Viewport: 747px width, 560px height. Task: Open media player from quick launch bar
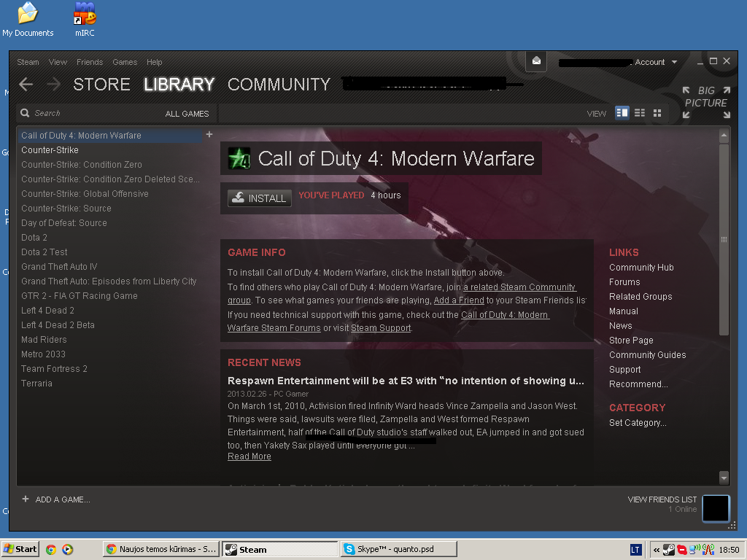click(x=68, y=550)
